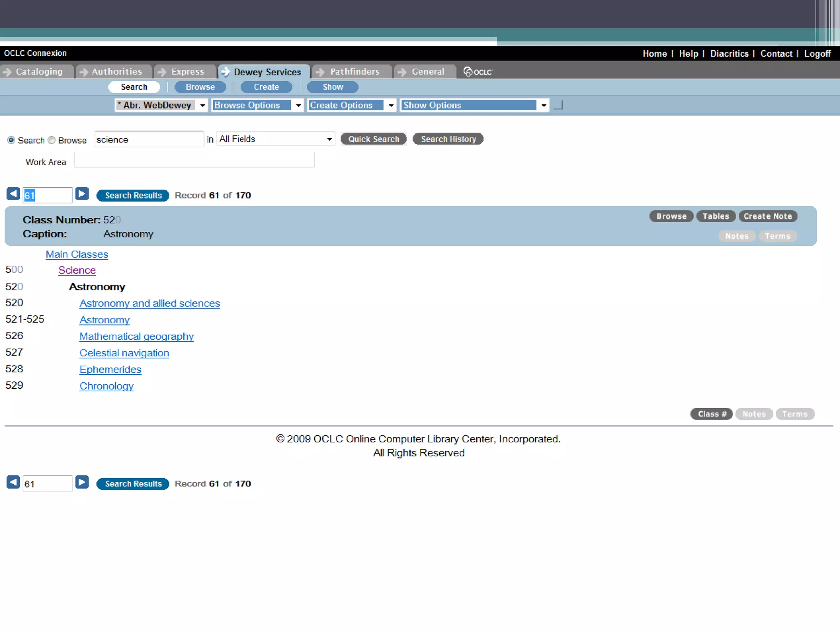Select the Browse radio button
Screen dimensions: 840x630
pyautogui.click(x=52, y=140)
